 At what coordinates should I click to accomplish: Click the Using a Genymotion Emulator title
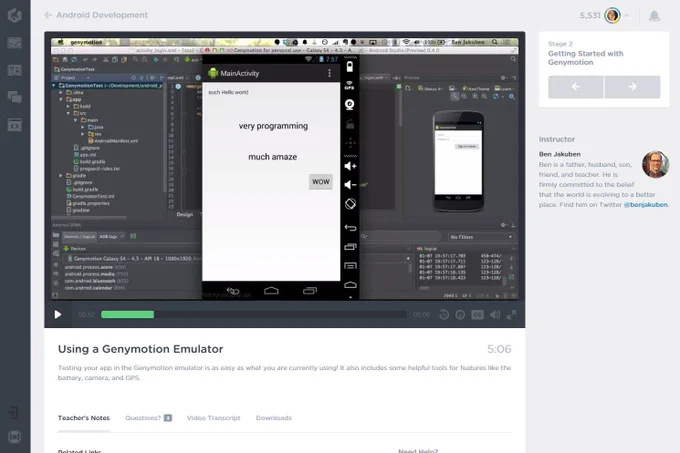(x=141, y=349)
